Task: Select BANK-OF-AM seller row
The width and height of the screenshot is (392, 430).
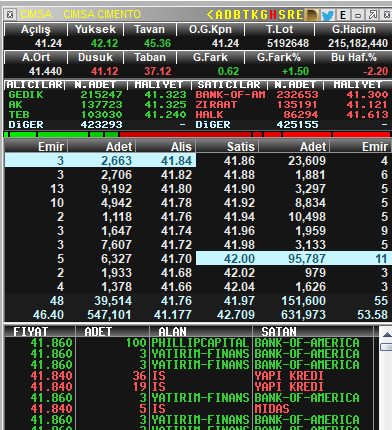Action: [x=292, y=95]
